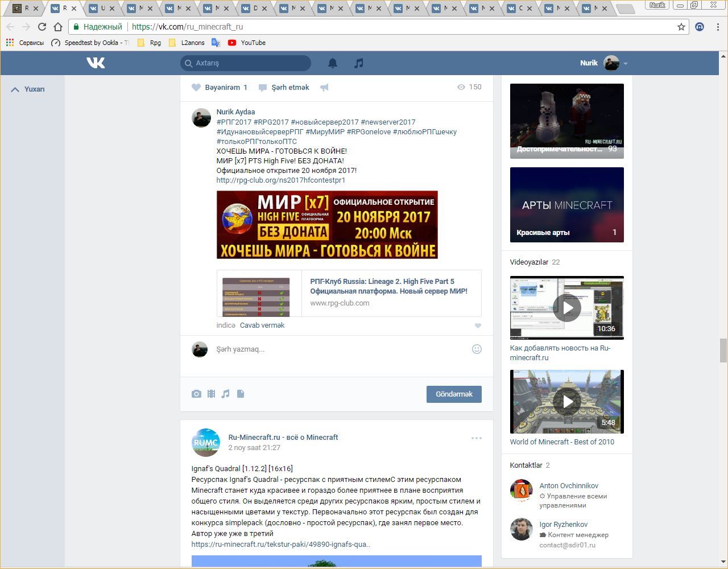Open the Красивые арты album thumbnail

pos(567,205)
